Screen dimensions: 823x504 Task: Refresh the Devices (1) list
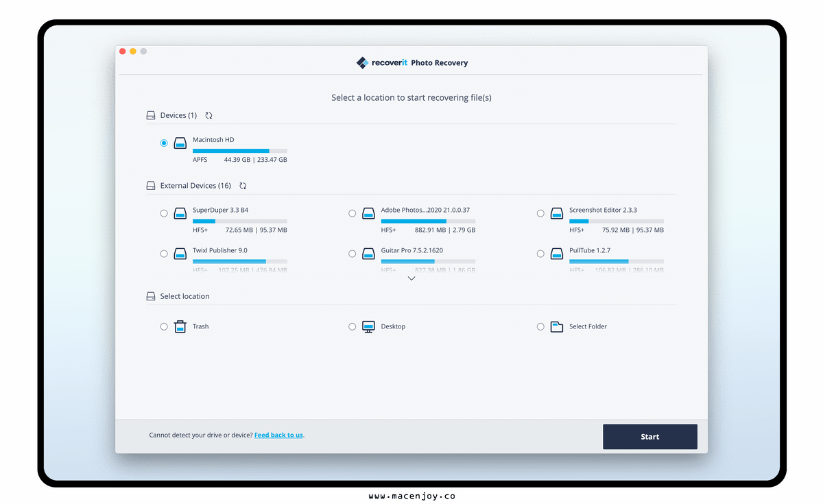pyautogui.click(x=209, y=116)
